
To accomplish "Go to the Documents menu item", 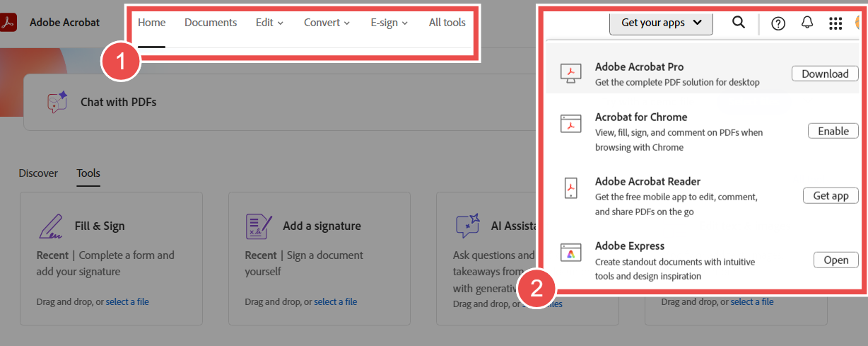I will point(211,23).
